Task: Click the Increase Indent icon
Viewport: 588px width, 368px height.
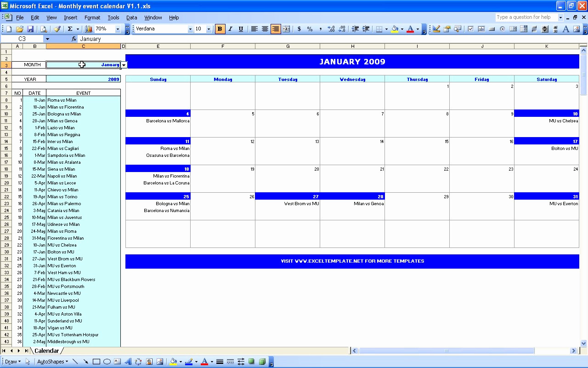Action: click(366, 29)
